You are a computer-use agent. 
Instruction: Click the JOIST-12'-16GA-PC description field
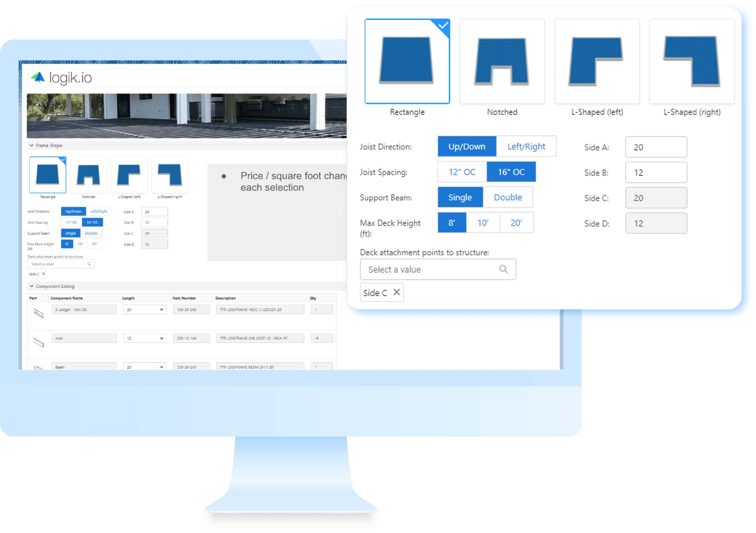click(260, 338)
